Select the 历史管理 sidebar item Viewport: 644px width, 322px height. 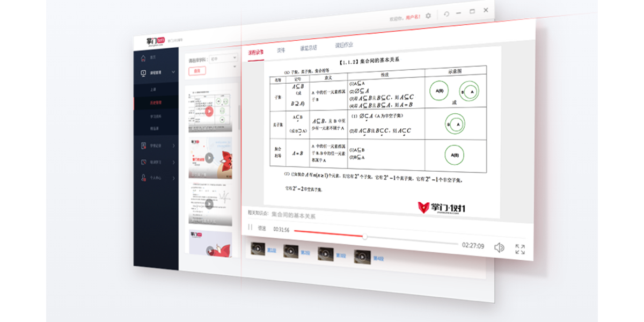155,102
